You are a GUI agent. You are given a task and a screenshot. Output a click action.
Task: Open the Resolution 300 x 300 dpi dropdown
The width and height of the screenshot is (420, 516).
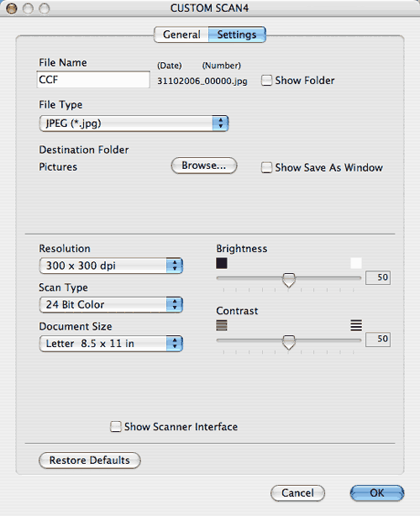coord(111,266)
